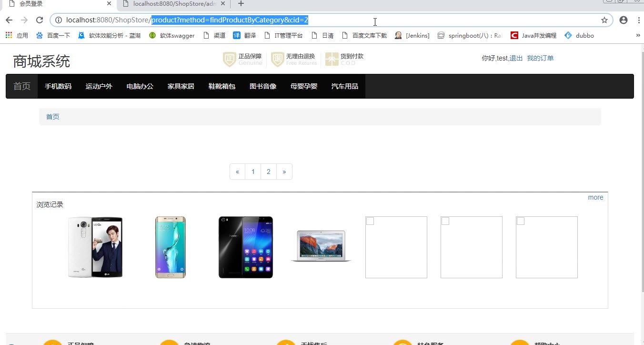The width and height of the screenshot is (644, 345).
Task: Expand the bookmarks overflow chevron
Action: 638,35
